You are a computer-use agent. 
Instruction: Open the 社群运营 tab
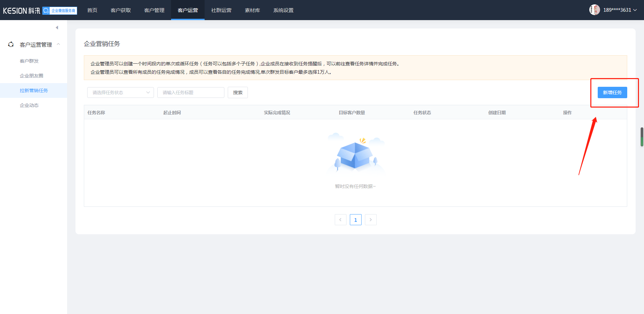click(x=221, y=10)
